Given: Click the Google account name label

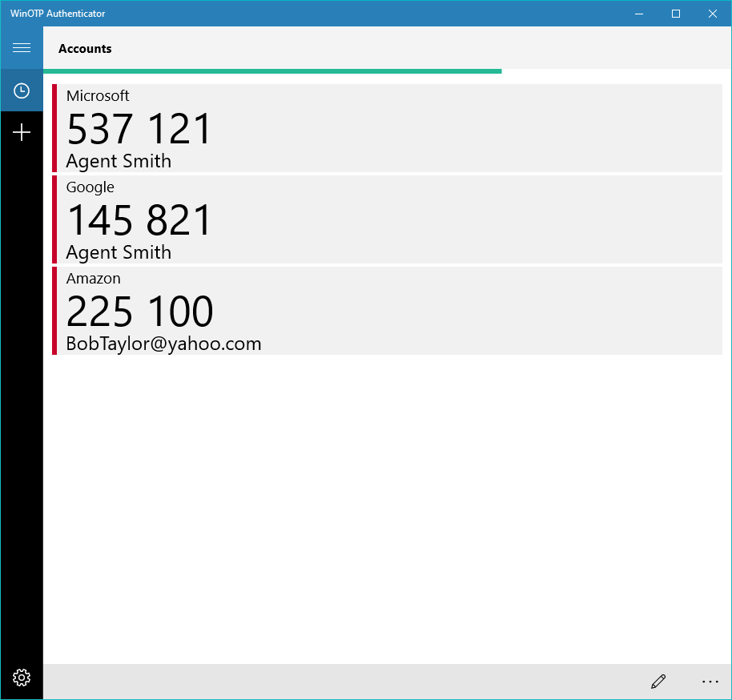Looking at the screenshot, I should click(90, 187).
